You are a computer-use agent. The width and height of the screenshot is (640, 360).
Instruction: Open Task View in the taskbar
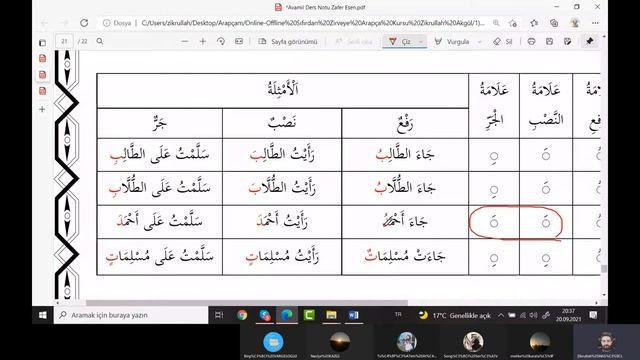(x=219, y=315)
